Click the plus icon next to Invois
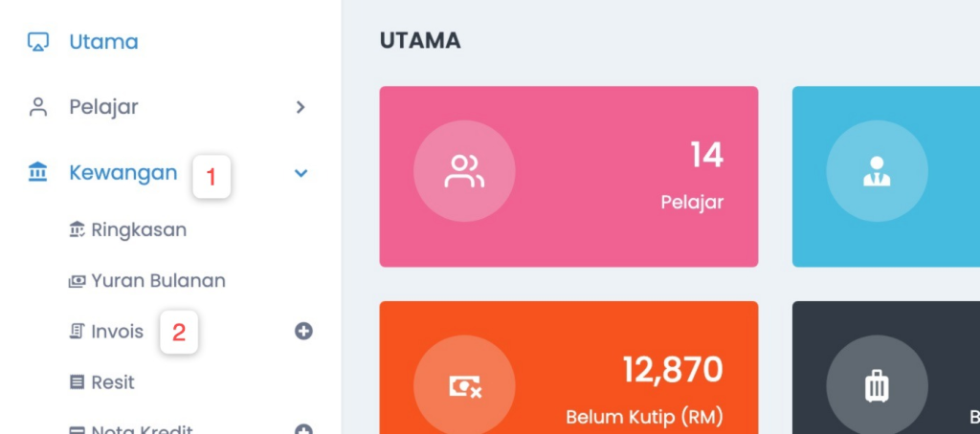Image resolution: width=980 pixels, height=434 pixels. (303, 331)
